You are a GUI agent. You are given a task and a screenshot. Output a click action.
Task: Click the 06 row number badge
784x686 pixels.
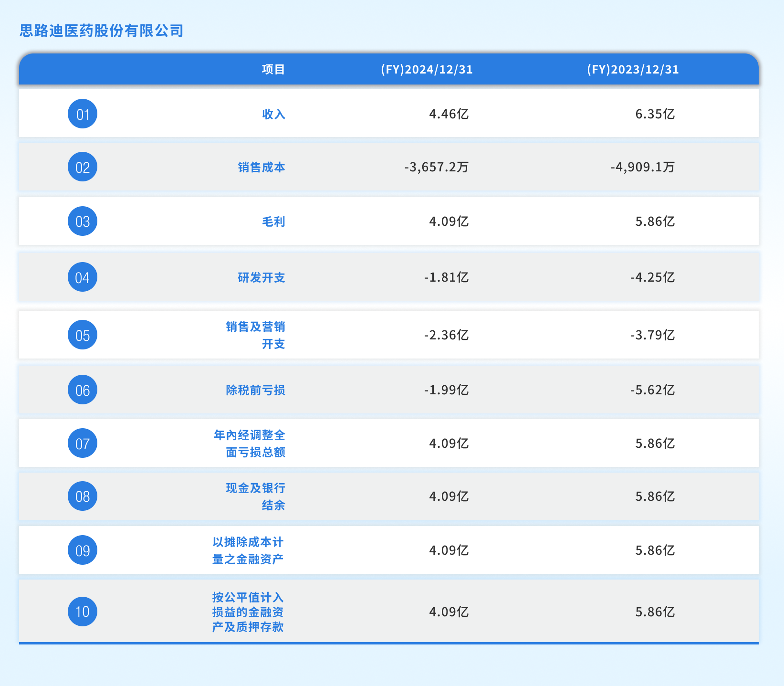coord(83,390)
